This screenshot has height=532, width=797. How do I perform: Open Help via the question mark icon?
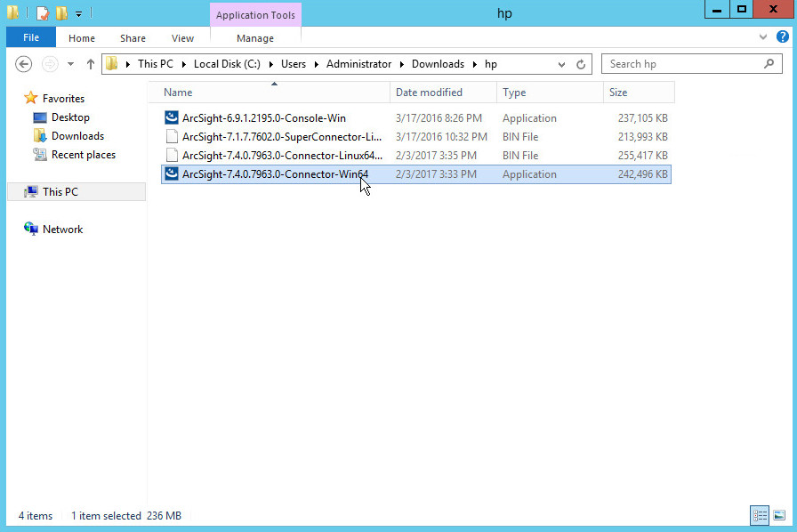click(780, 37)
